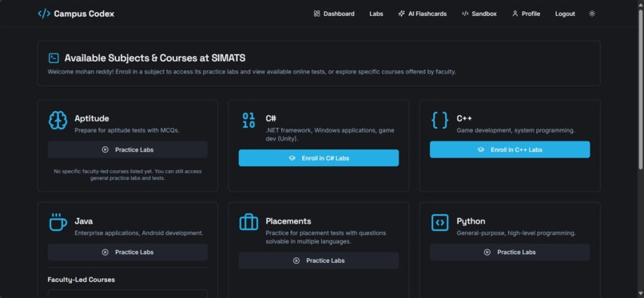Click the C# card title

pyautogui.click(x=271, y=118)
